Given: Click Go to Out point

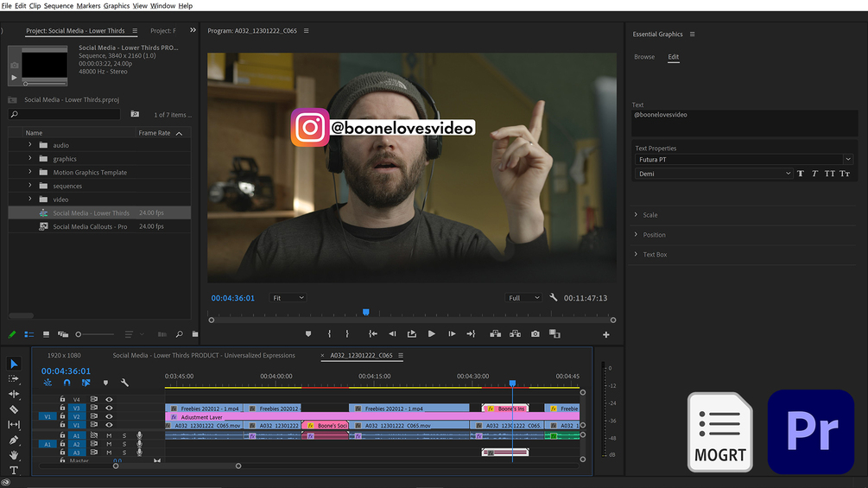Looking at the screenshot, I should tap(471, 333).
